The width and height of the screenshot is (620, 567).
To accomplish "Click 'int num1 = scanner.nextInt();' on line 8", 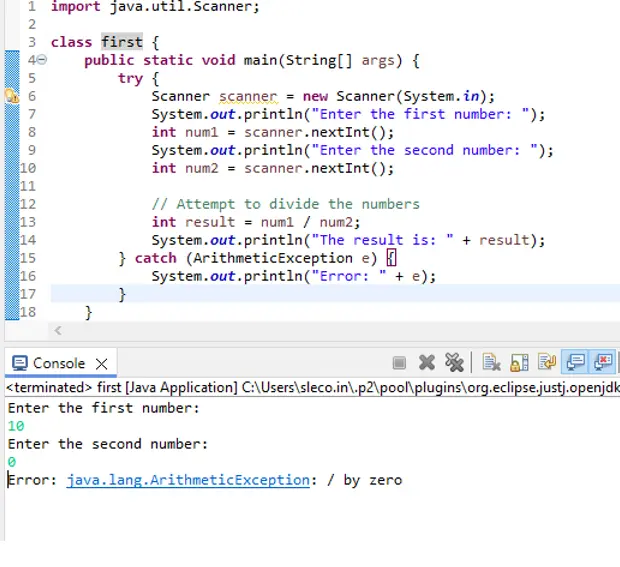I will click(x=273, y=132).
